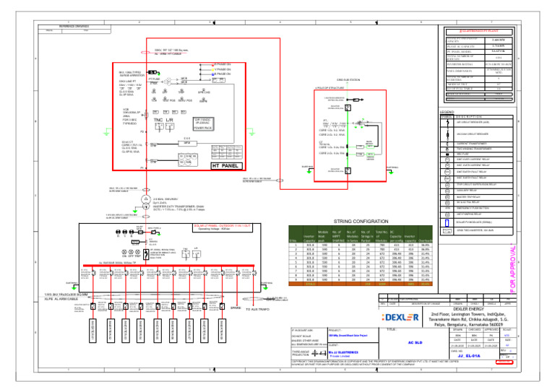Click the HT PANEL label box
The image size is (555, 392).
[x=227, y=165]
